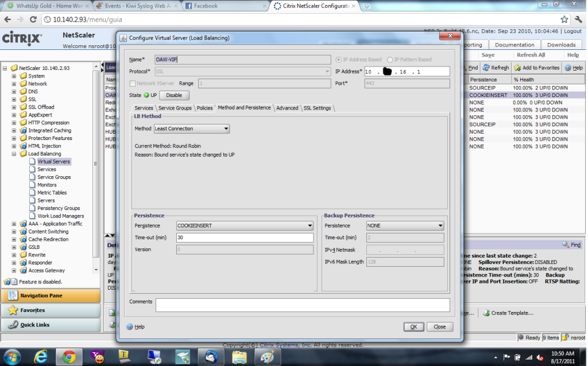This screenshot has height=366, width=588.
Task: Expand the System tree node
Action: coord(14,76)
